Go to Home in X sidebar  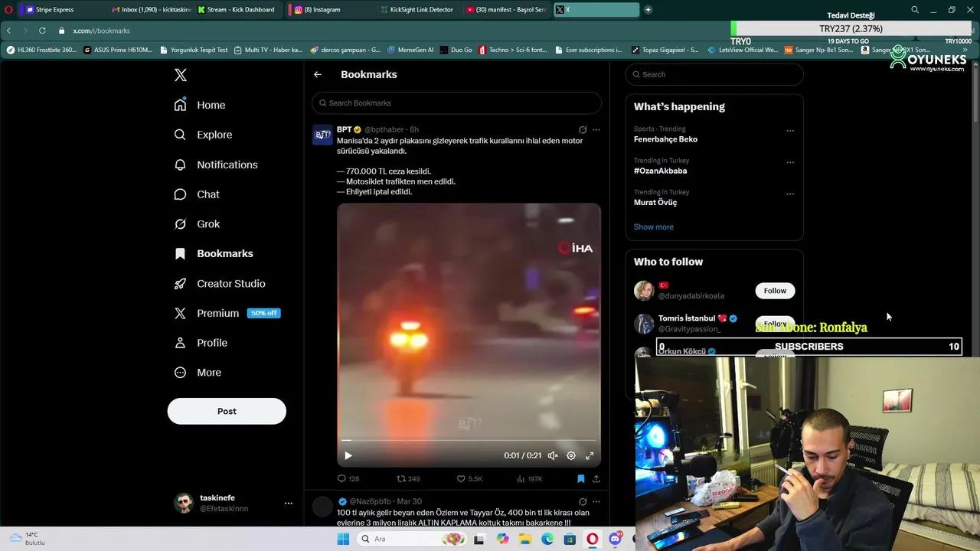pyautogui.click(x=200, y=105)
